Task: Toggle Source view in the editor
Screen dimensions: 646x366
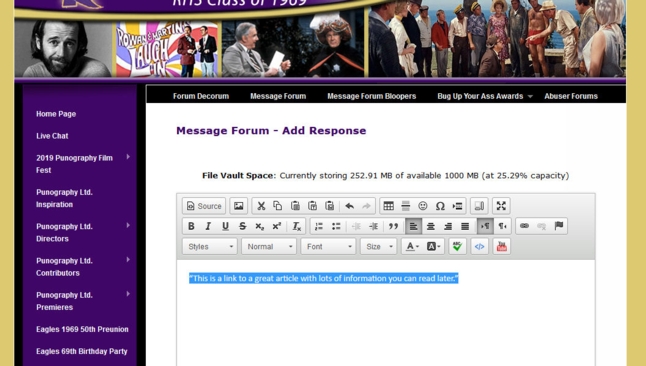Action: click(x=204, y=206)
